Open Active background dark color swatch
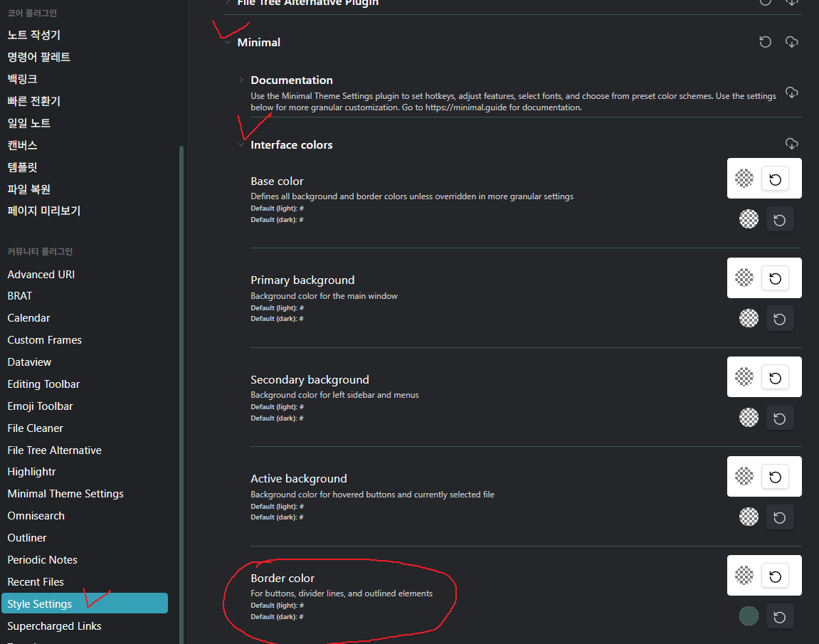Viewport: 819px width, 644px height. coord(749,517)
